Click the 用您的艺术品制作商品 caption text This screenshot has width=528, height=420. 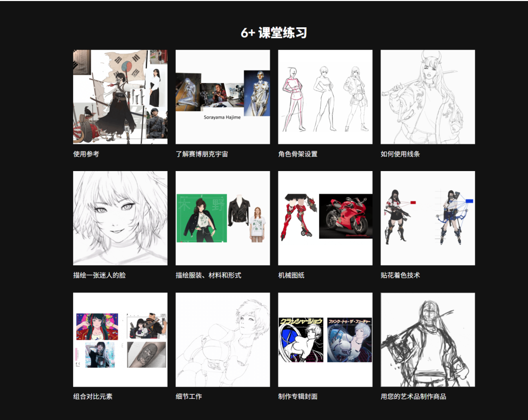tap(413, 396)
